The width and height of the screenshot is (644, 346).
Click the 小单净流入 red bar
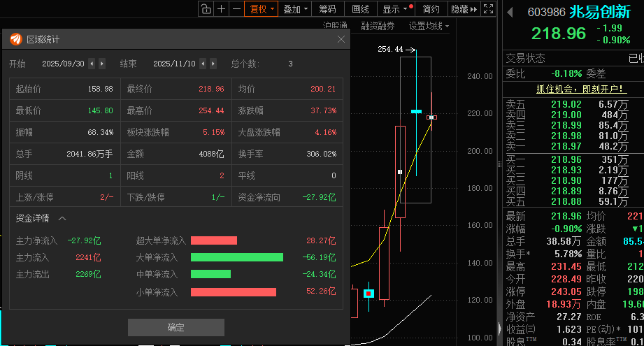pos(234,291)
